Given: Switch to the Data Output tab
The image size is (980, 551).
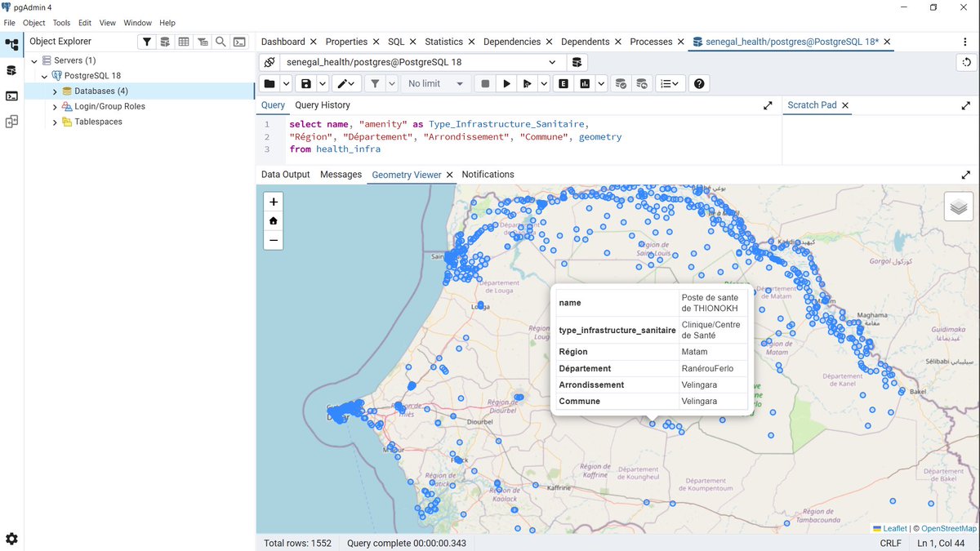Looking at the screenshot, I should (285, 175).
